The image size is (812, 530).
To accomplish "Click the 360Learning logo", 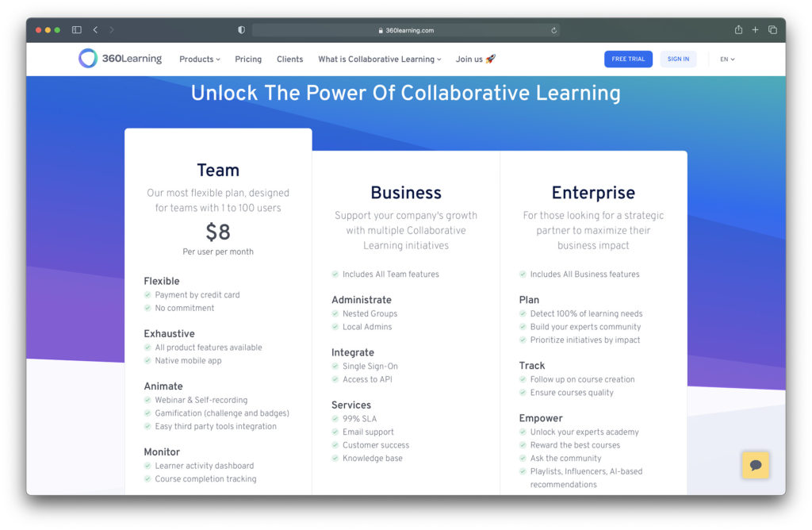I will pos(121,59).
